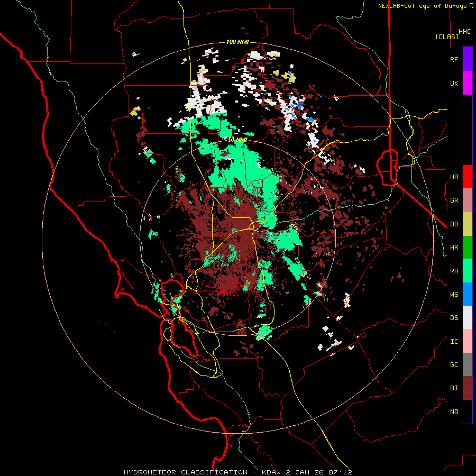Click the ND legend label

(454, 411)
